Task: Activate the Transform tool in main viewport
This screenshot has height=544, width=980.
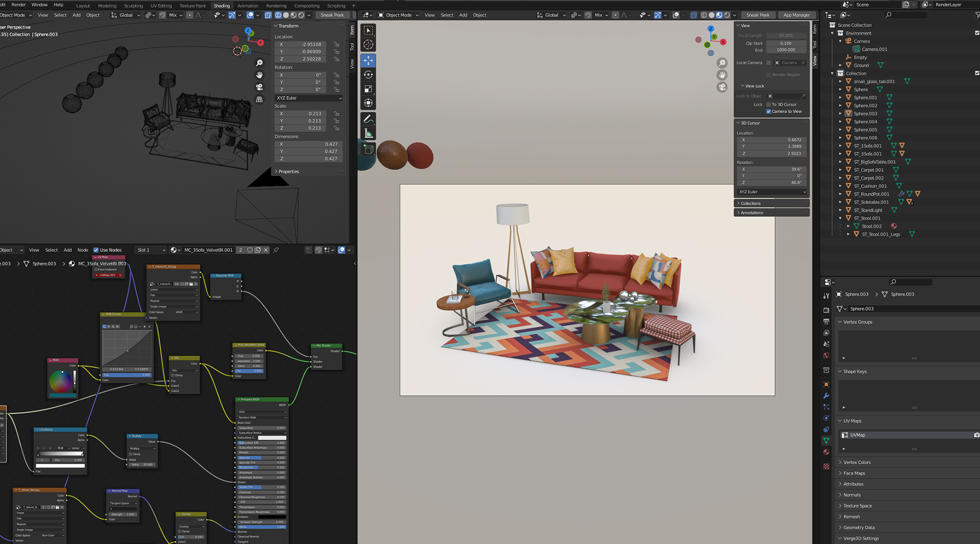Action: (x=368, y=103)
